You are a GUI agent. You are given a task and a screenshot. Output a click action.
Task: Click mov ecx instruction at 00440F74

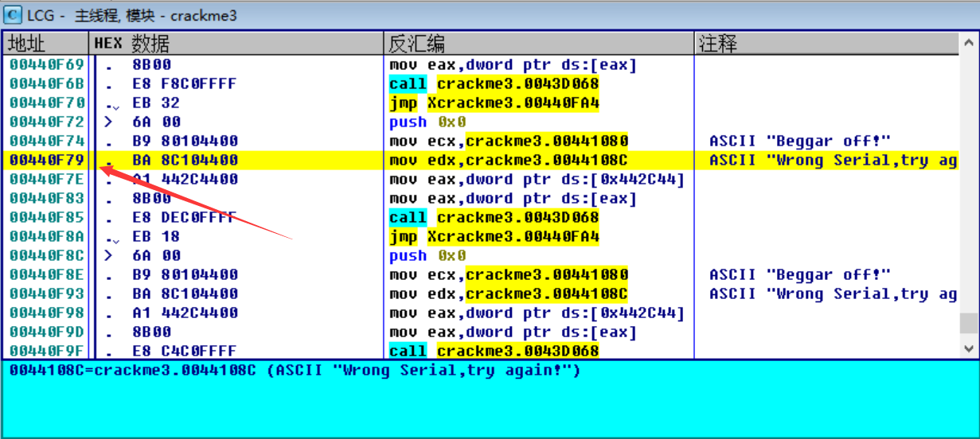tap(509, 141)
